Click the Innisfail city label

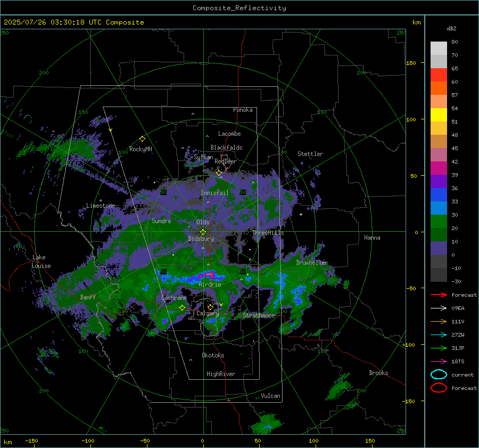tap(214, 193)
